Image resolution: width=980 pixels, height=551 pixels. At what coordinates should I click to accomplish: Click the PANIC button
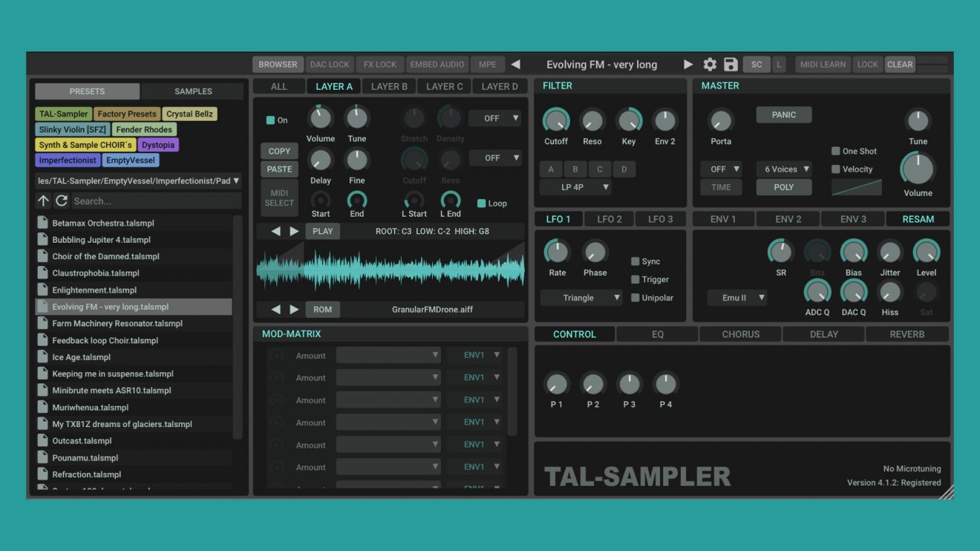pos(784,115)
